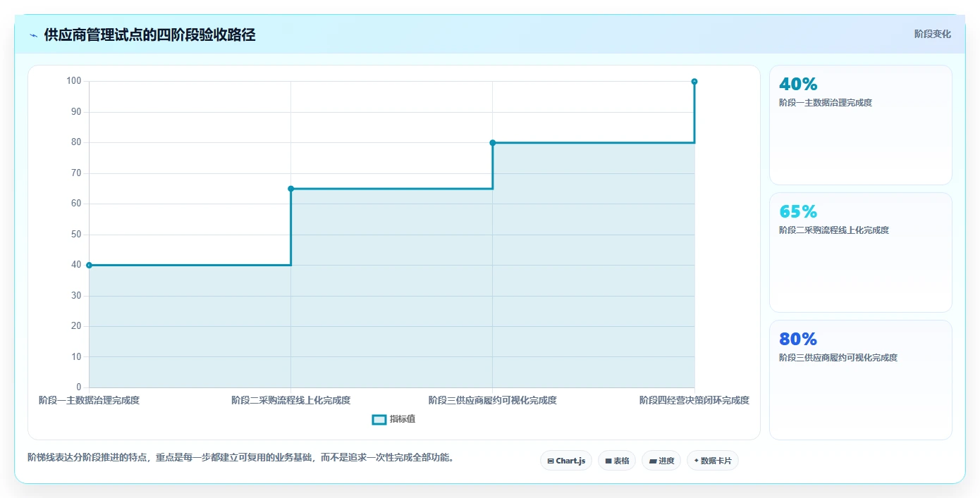
Task: Click the data point at value 100
Action: click(694, 82)
